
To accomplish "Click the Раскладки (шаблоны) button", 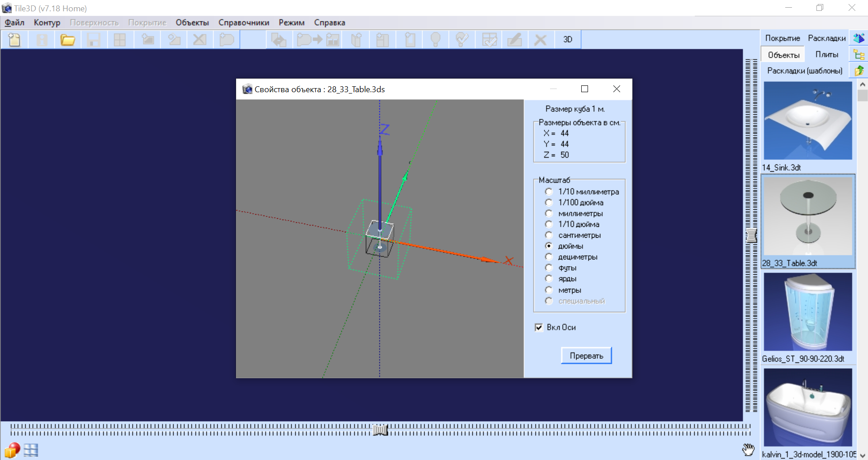I will point(805,70).
